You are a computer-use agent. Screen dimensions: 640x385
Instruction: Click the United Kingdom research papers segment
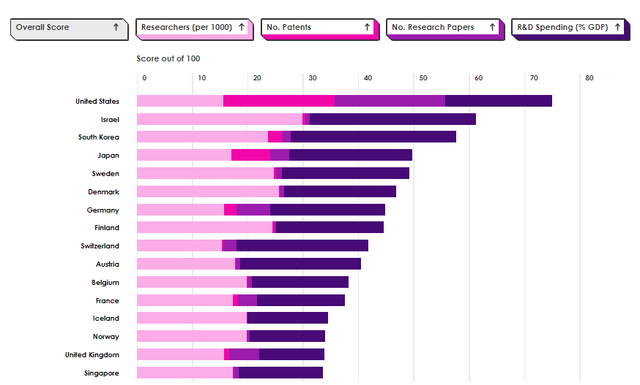point(244,354)
